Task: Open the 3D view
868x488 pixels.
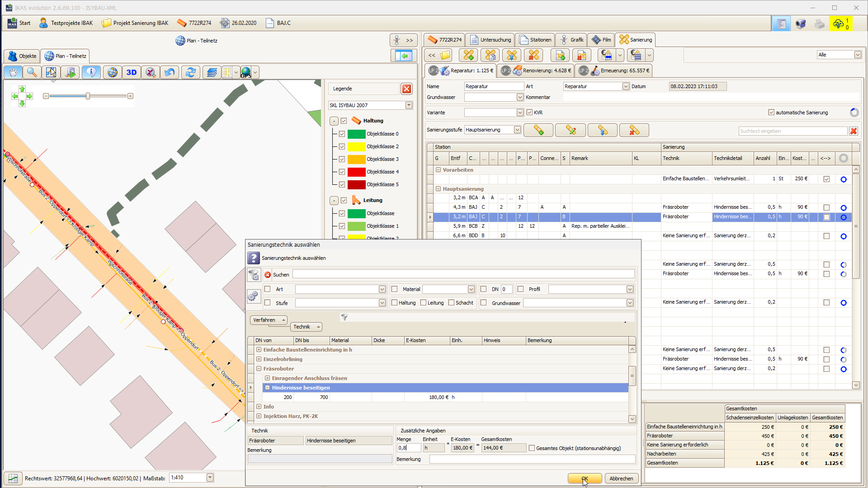Action: tap(131, 72)
